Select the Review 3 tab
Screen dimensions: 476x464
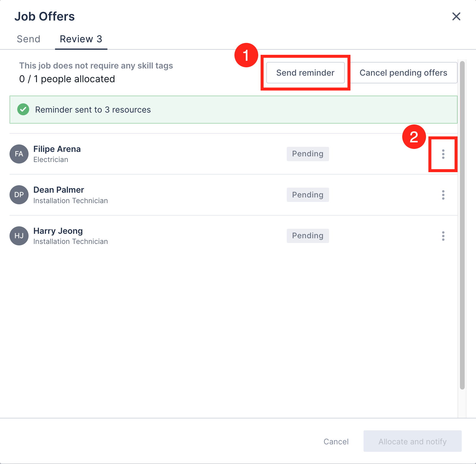point(81,39)
